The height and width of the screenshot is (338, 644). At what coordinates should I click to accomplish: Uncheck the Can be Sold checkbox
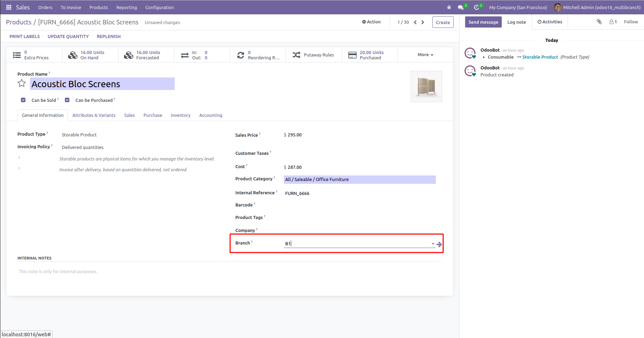[x=23, y=100]
